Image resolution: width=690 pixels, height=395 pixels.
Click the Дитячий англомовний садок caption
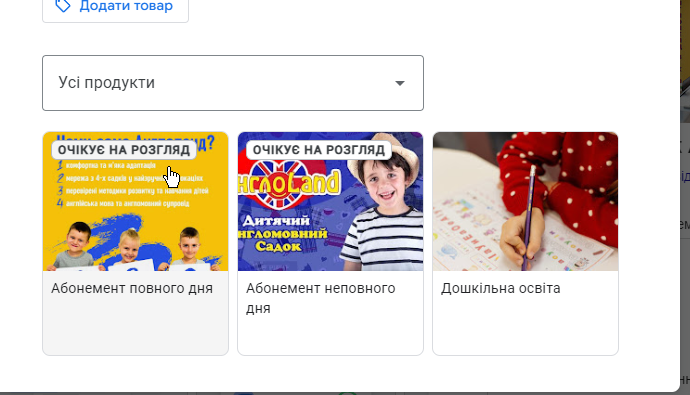285,233
